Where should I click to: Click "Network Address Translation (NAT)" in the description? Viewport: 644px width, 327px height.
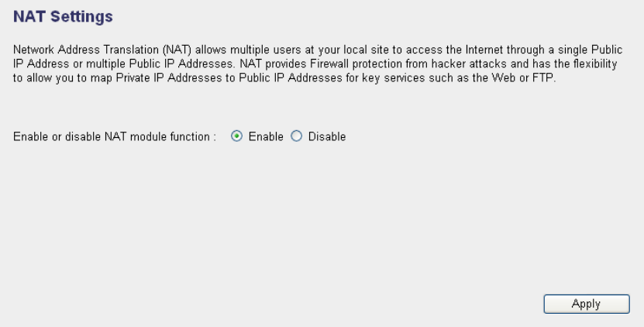tap(98, 50)
